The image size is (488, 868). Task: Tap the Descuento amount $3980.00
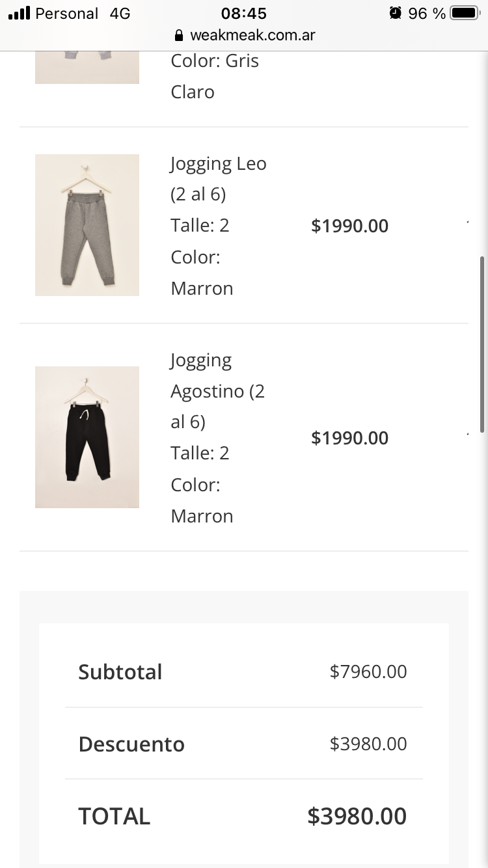tap(368, 744)
